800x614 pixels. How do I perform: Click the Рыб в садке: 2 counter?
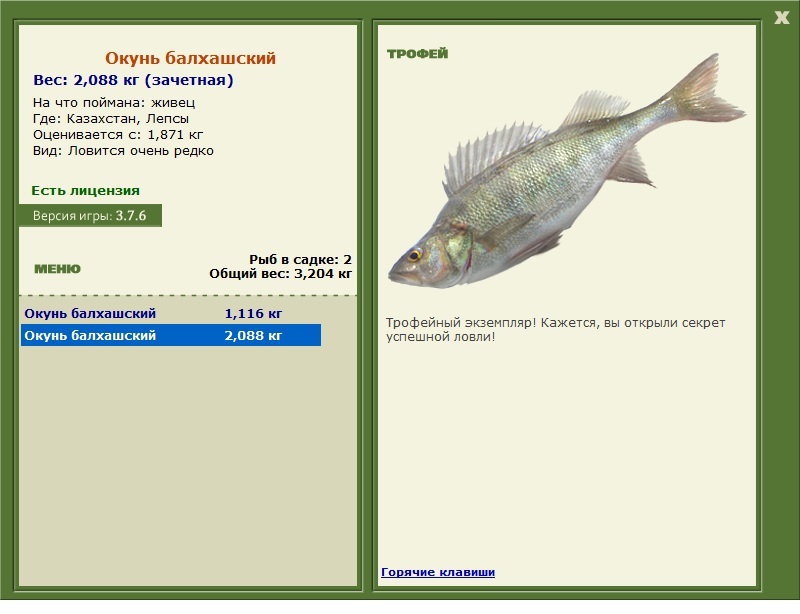301,259
